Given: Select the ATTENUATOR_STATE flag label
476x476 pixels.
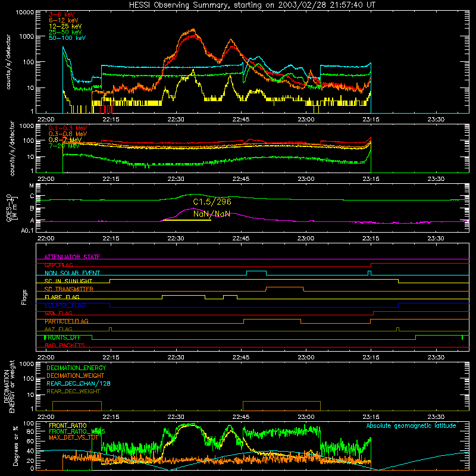Looking at the screenshot, I should (x=72, y=257).
